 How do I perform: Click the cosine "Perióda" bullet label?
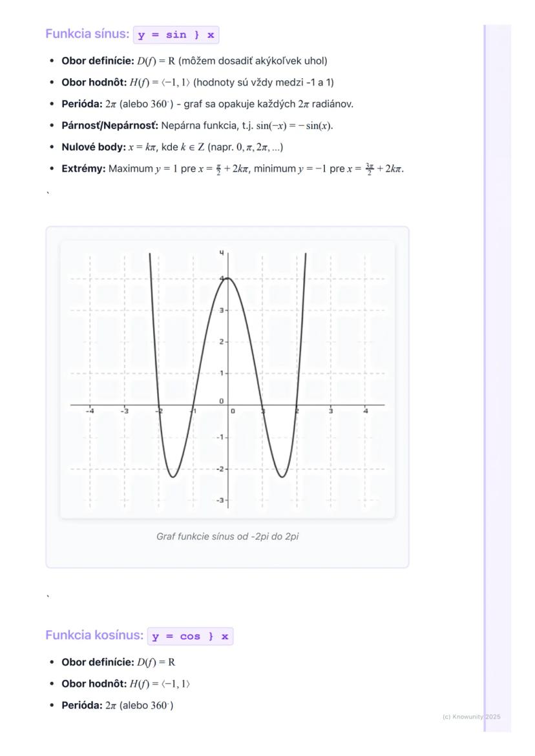click(82, 705)
